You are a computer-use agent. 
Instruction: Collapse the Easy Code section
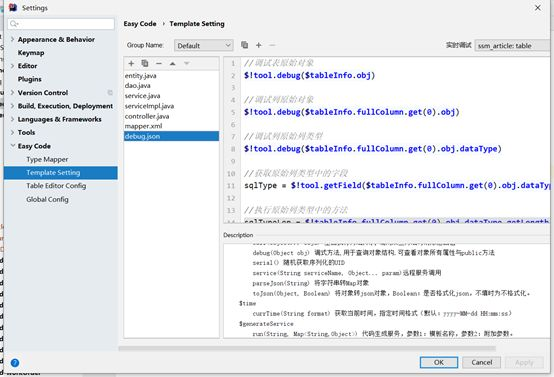point(12,146)
